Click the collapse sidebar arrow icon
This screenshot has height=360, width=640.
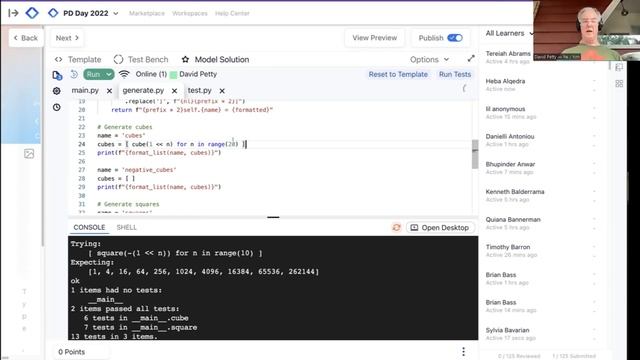[x=13, y=13]
